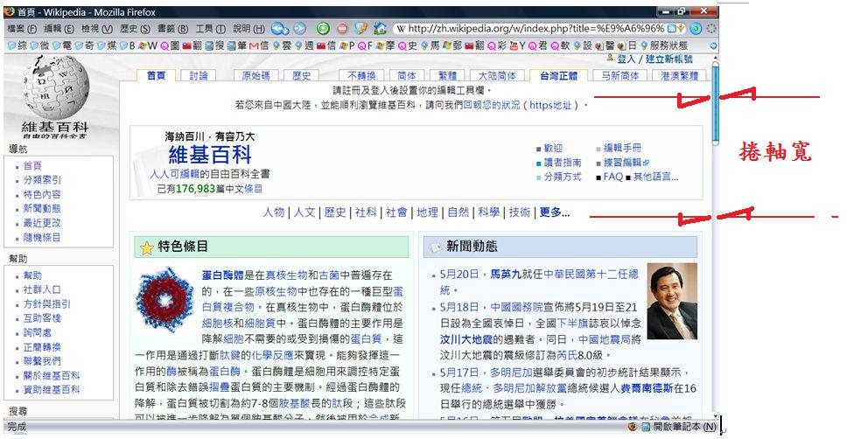868x439 pixels.
Task: Open the 圖 bookmark
Action: coord(170,45)
